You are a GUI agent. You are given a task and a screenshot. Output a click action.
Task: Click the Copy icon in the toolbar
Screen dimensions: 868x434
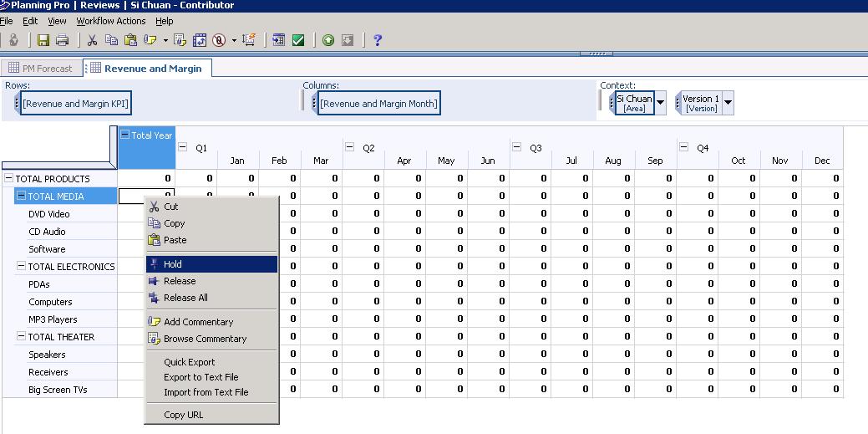pyautogui.click(x=111, y=40)
